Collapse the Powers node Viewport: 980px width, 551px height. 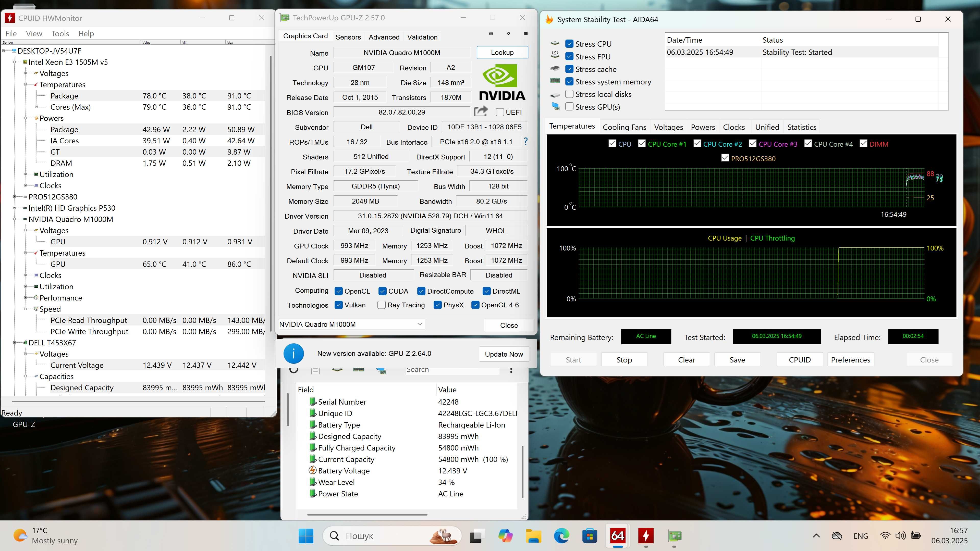(x=26, y=118)
